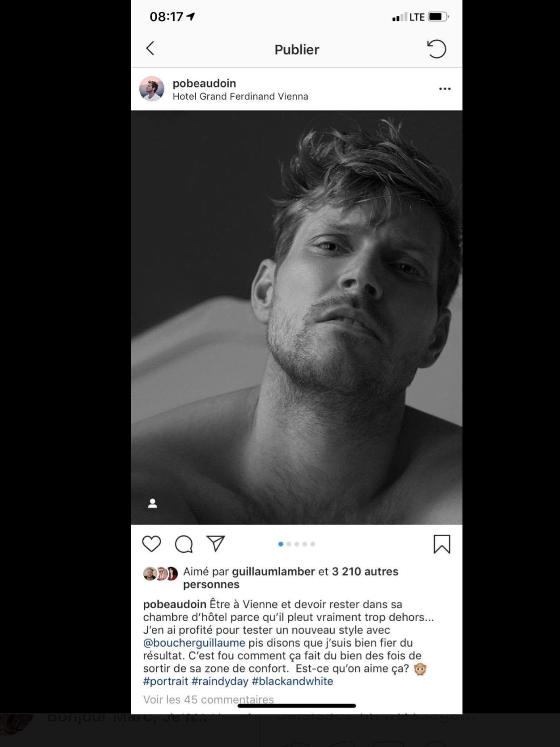The height and width of the screenshot is (747, 560).
Task: Expand Voir les 45 commentaires
Action: click(x=208, y=699)
